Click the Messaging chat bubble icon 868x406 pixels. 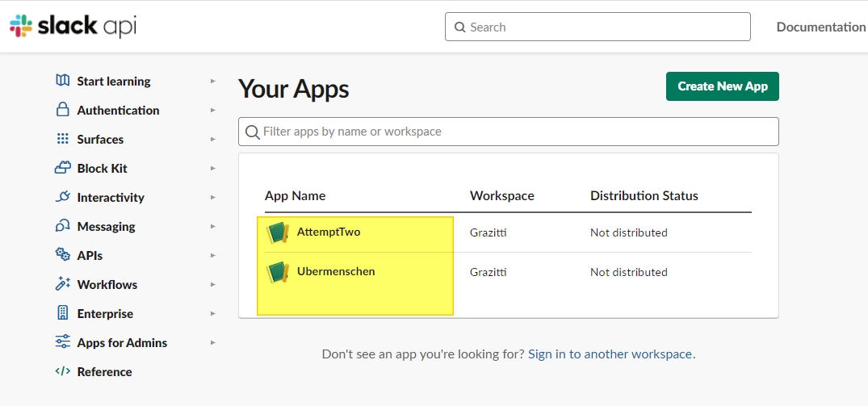pos(62,226)
